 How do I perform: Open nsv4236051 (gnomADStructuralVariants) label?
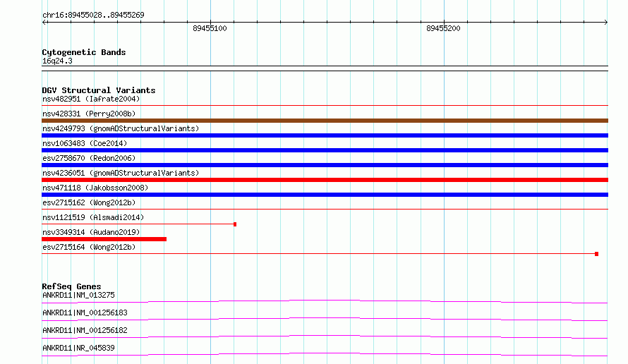[121, 173]
